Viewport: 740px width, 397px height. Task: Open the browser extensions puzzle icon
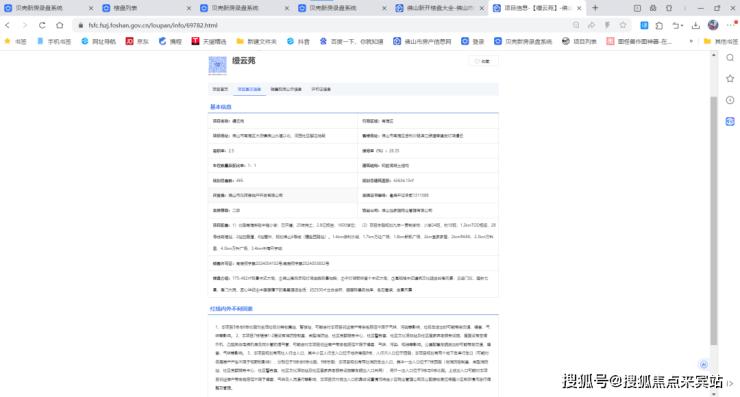click(x=659, y=25)
